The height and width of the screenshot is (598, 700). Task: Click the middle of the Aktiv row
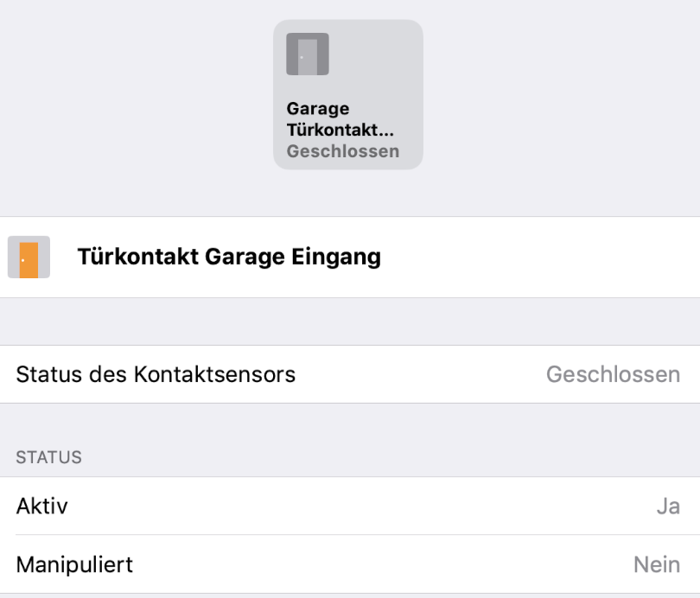click(x=350, y=506)
